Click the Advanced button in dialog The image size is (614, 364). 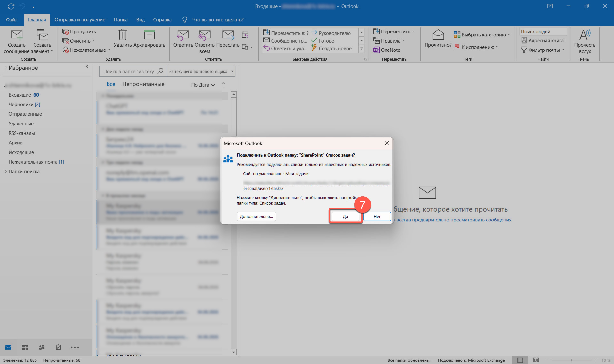[x=256, y=216]
